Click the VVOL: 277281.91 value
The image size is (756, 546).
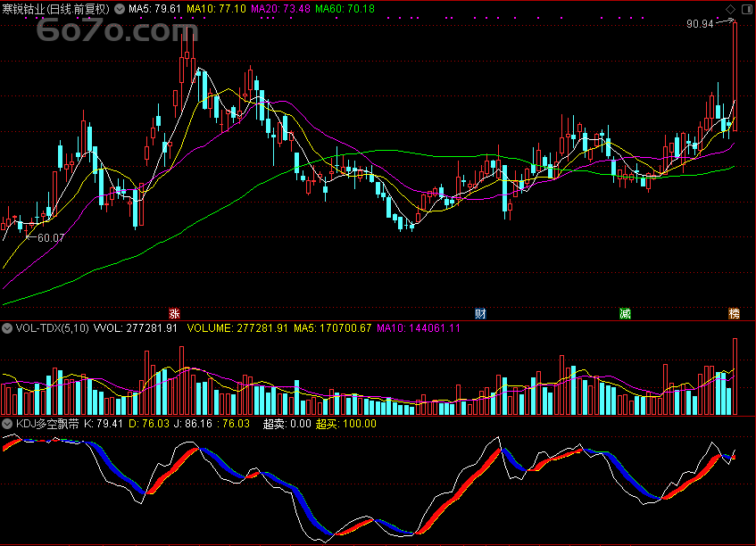pyautogui.click(x=136, y=328)
